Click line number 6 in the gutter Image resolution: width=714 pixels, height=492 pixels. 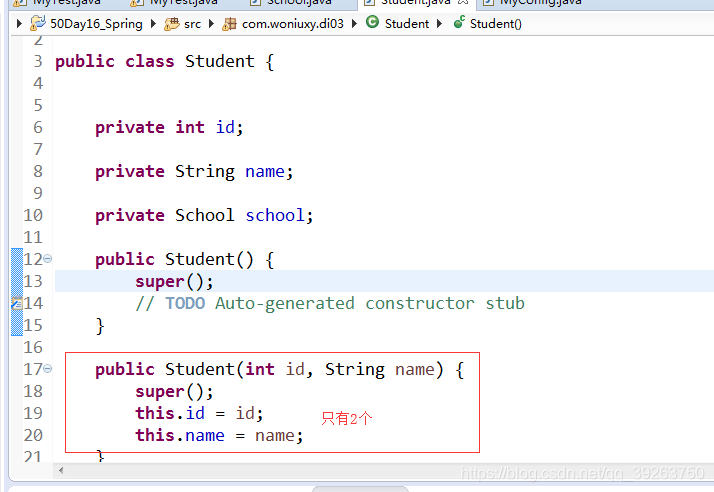(x=38, y=127)
